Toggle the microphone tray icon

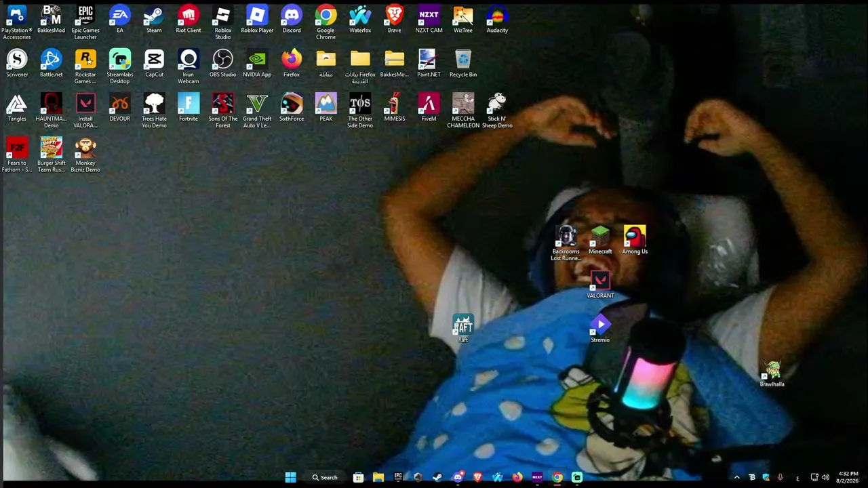pos(781,477)
